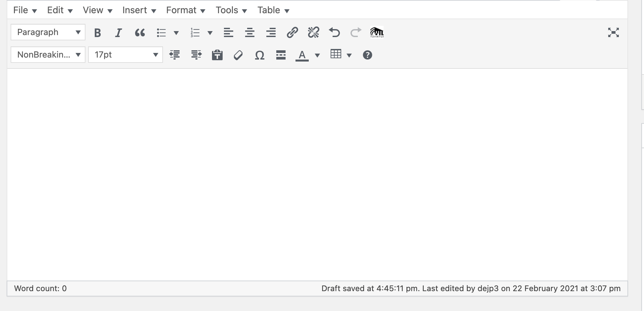Increase paragraph indent
The image size is (644, 311).
pos(196,55)
